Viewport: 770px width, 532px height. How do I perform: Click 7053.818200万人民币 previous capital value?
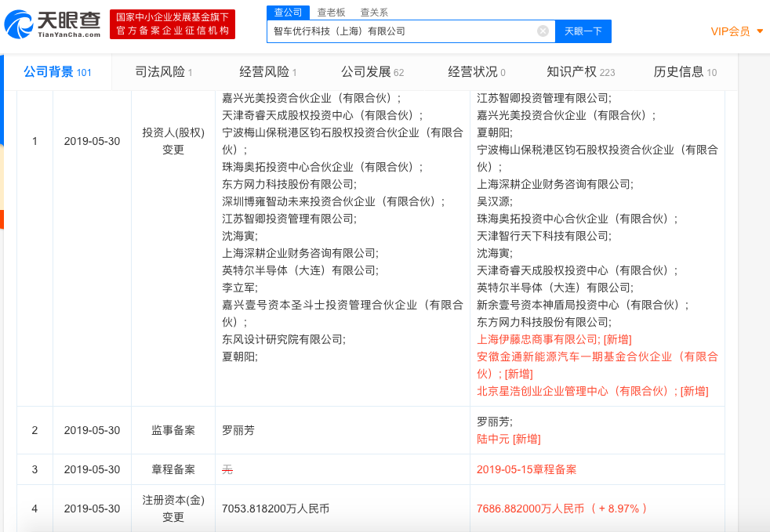275,508
